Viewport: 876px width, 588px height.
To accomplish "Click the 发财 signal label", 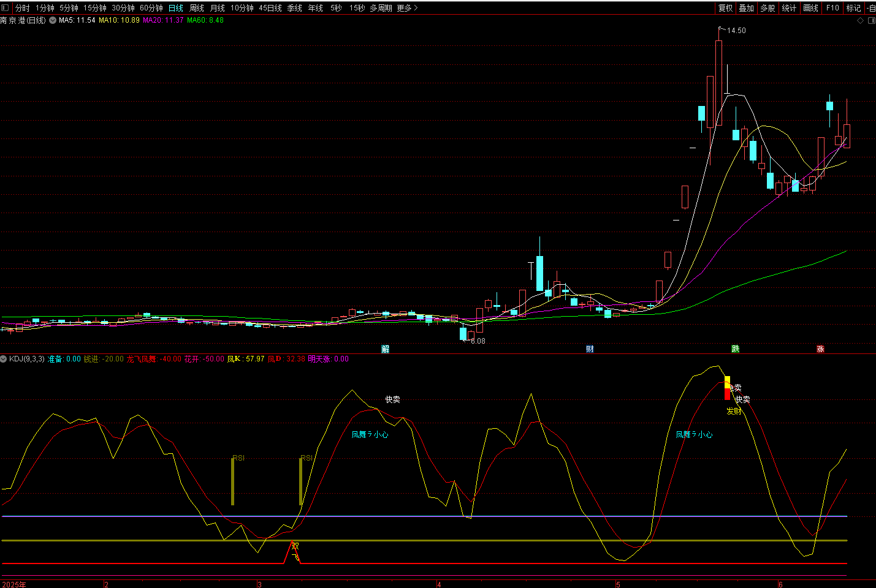I will tap(734, 411).
